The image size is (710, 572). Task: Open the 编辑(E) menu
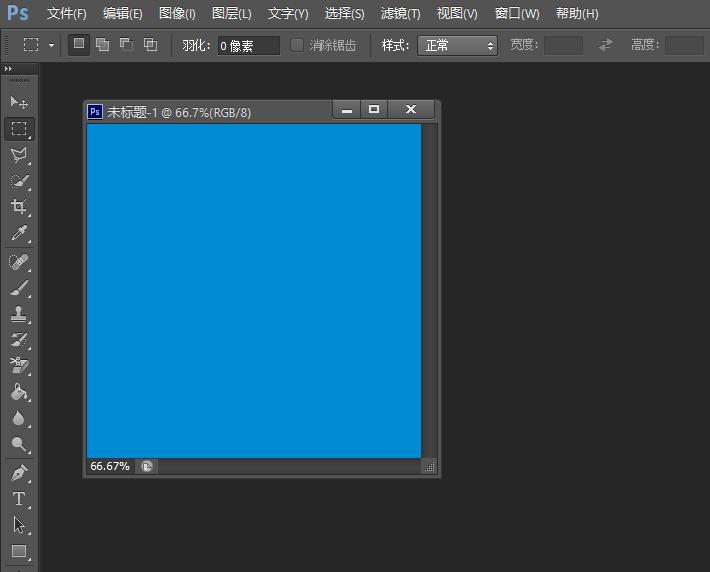point(123,14)
